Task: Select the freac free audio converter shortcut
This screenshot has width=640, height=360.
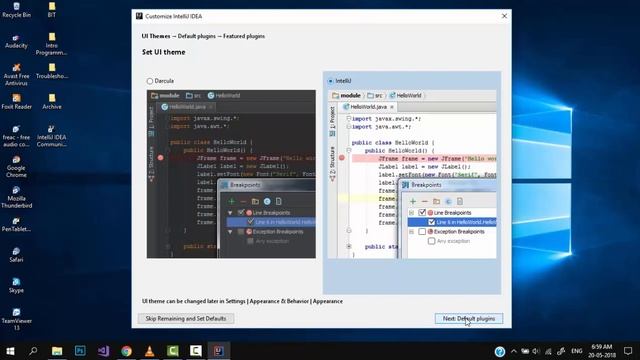Action: (16, 136)
